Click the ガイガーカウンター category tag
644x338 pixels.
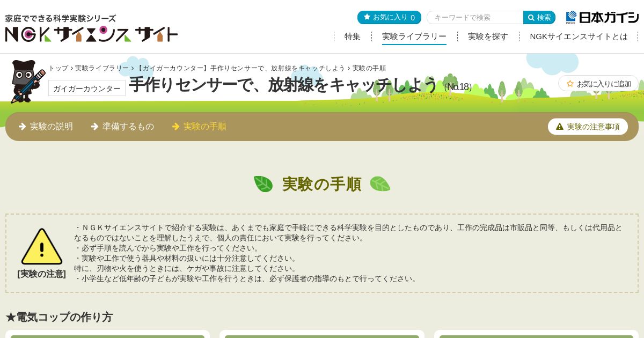87,88
